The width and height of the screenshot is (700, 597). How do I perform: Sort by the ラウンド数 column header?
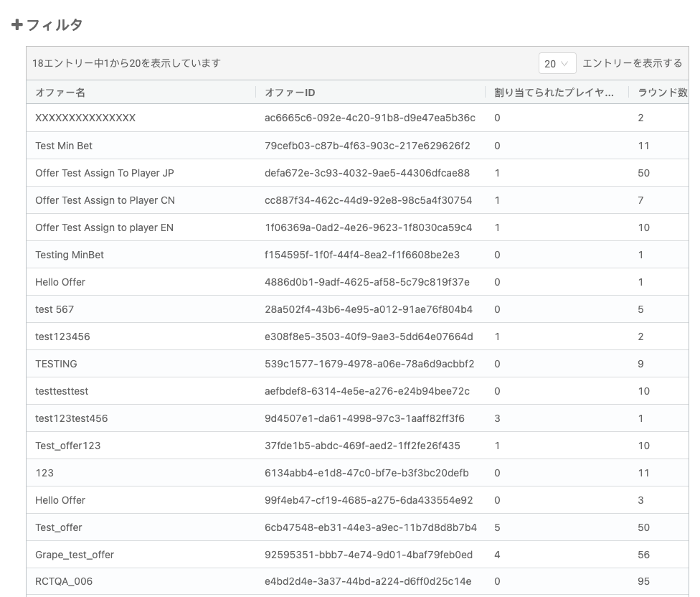pyautogui.click(x=662, y=93)
